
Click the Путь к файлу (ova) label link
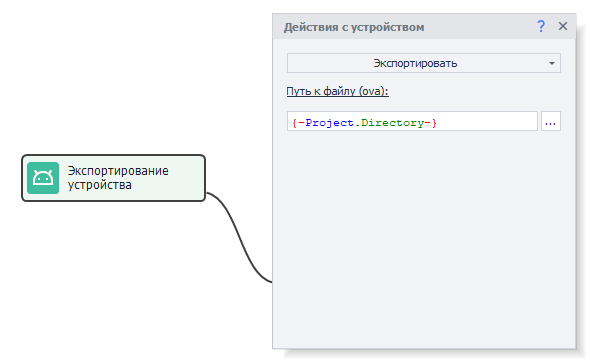tap(338, 91)
